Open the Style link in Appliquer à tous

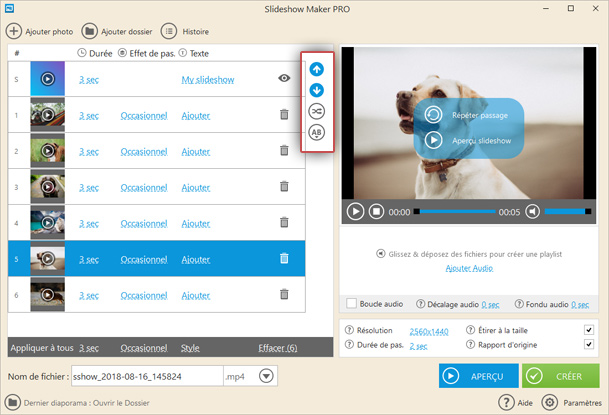pos(190,348)
